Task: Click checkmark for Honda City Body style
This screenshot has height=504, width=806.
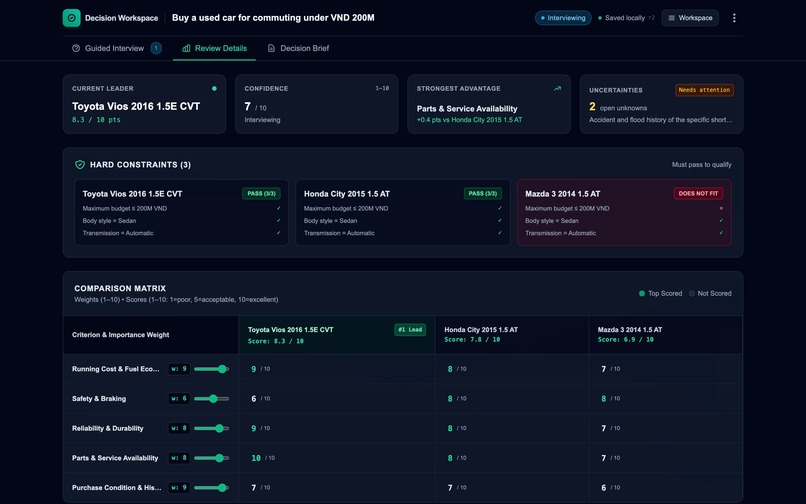Action: [x=500, y=221]
